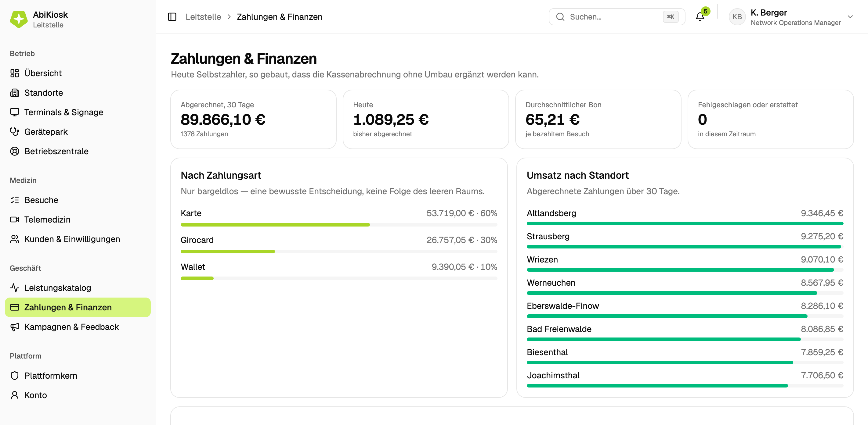Click the Durchschnittlicher Bon value 65,21 €

552,120
